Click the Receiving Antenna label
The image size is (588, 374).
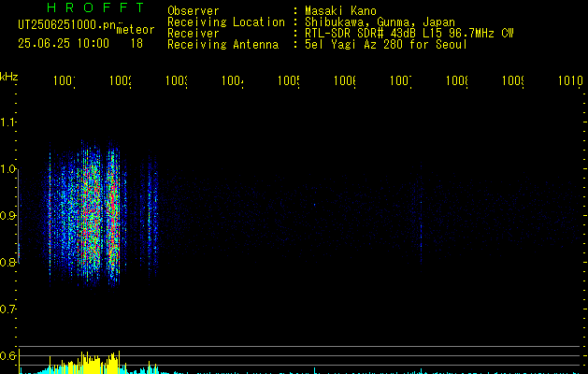click(223, 45)
